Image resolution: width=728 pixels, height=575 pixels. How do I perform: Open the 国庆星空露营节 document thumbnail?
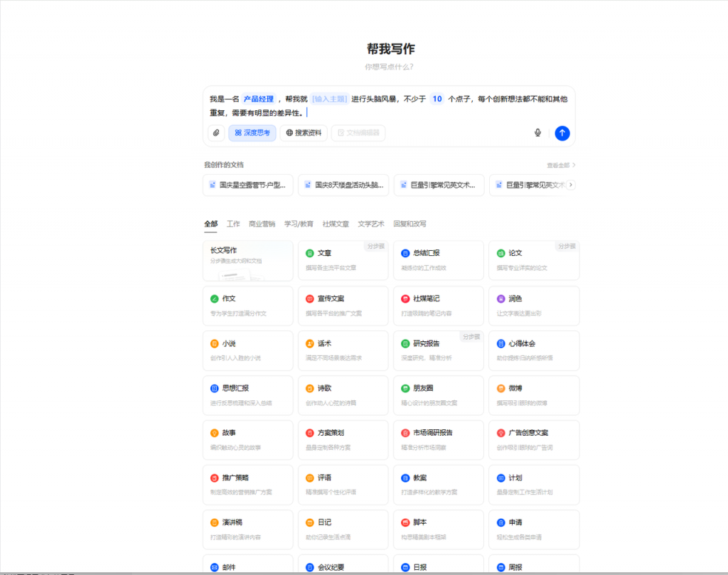pyautogui.click(x=248, y=185)
